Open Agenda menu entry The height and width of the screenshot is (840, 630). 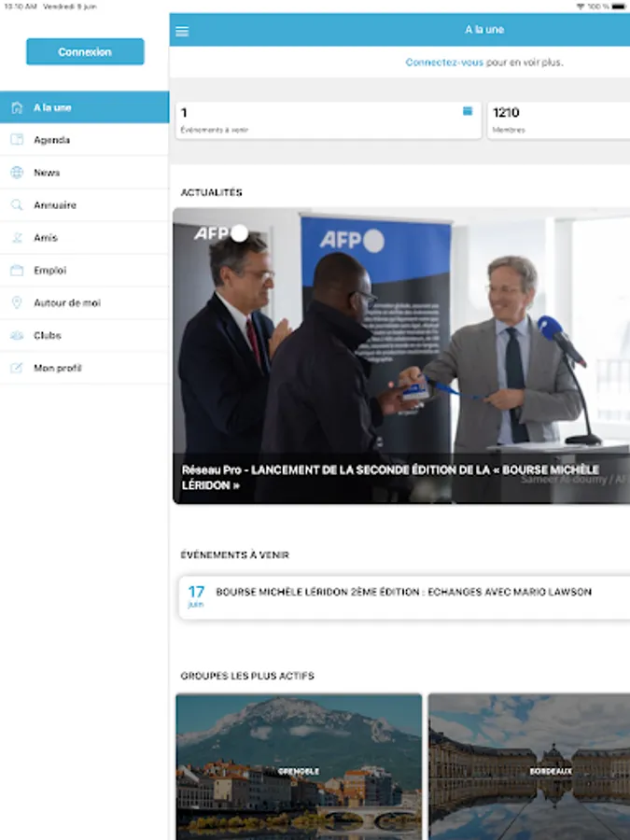[85, 140]
